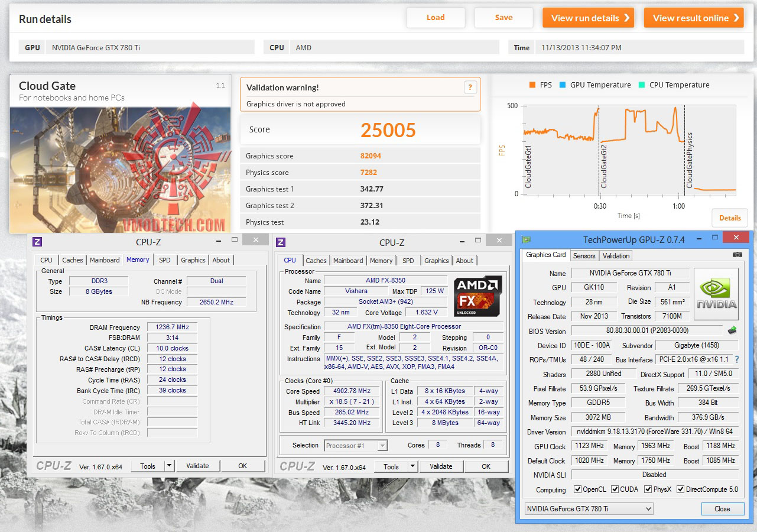Click the AMD FX-8350 processor name field

point(386,280)
